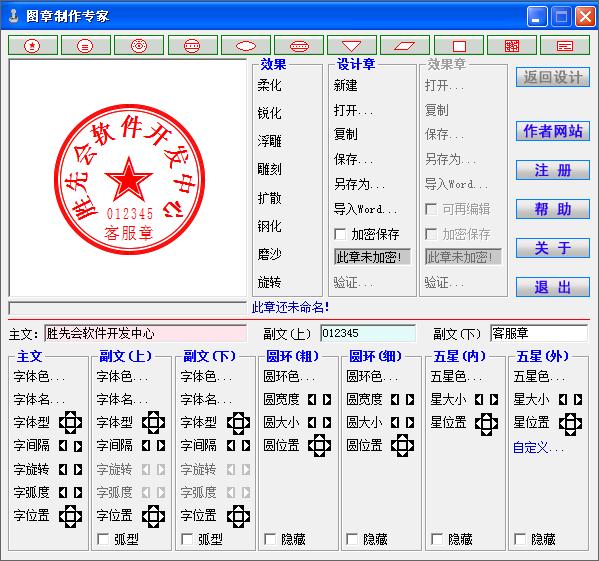The image size is (599, 561).
Task: Apply the 旋转 effect
Action: point(269,282)
